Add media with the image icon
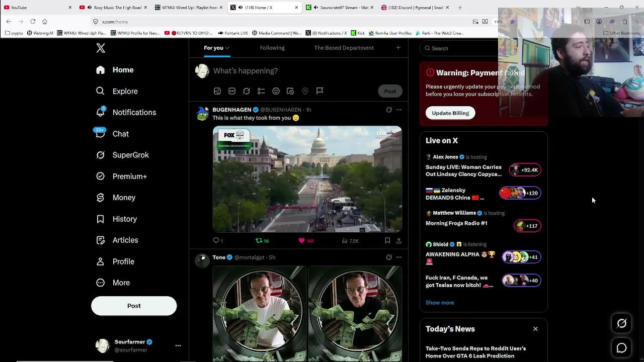Screen dimensions: 644x362 point(217,91)
